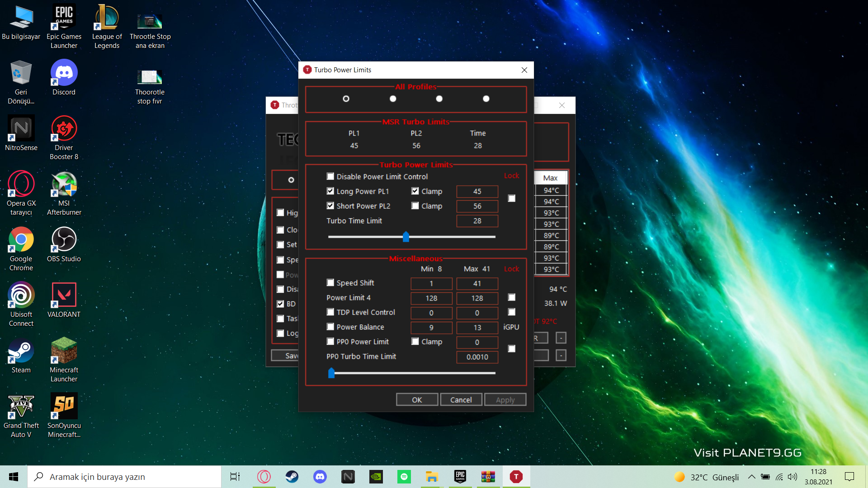
Task: Open the MSI Afterburner desktop shortcut
Action: click(x=64, y=184)
